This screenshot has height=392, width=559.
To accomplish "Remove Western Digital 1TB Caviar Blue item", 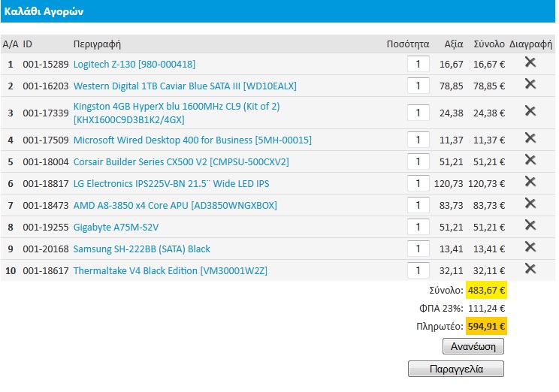I will click(530, 84).
